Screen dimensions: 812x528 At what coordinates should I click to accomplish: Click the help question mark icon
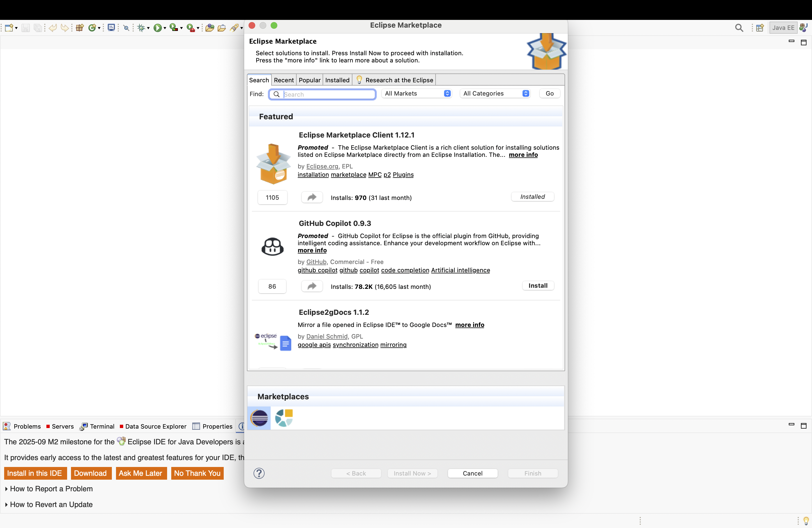pyautogui.click(x=259, y=473)
